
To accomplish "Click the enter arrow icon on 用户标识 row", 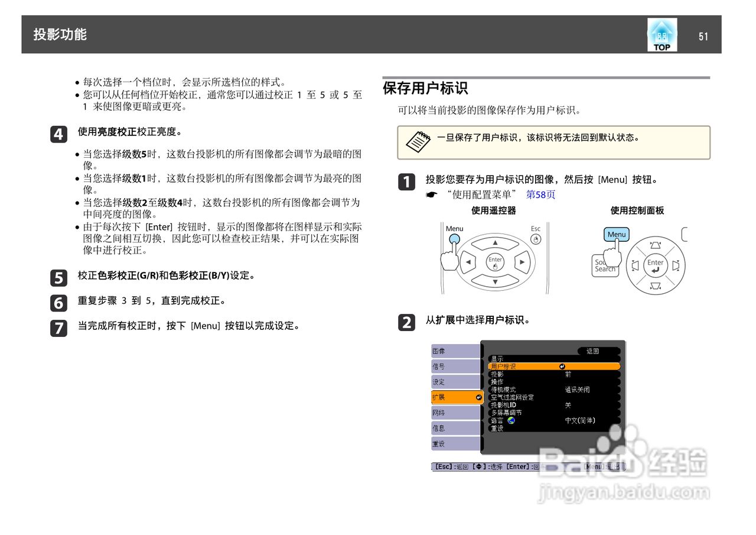I will pyautogui.click(x=562, y=367).
